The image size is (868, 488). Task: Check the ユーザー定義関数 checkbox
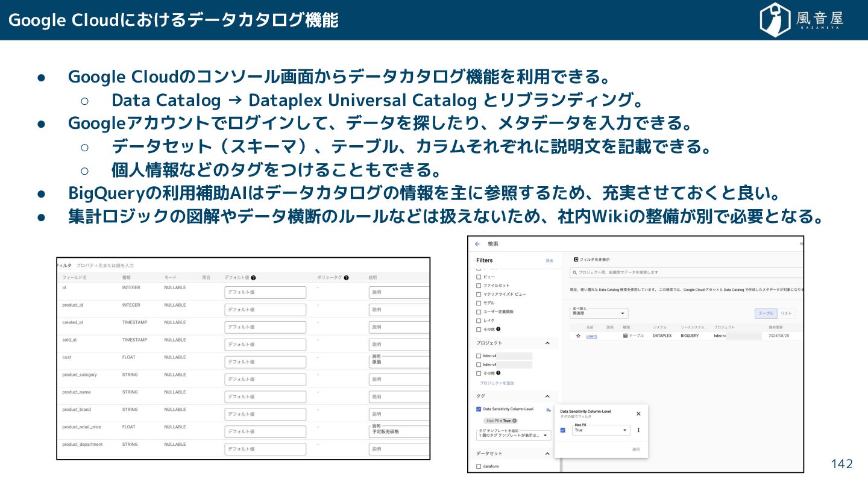click(x=479, y=311)
